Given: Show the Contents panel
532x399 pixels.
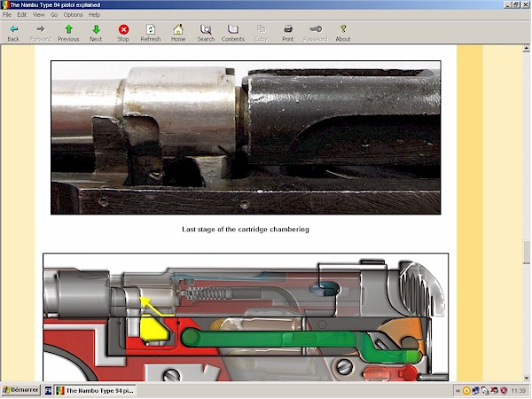Looking at the screenshot, I should (x=233, y=33).
